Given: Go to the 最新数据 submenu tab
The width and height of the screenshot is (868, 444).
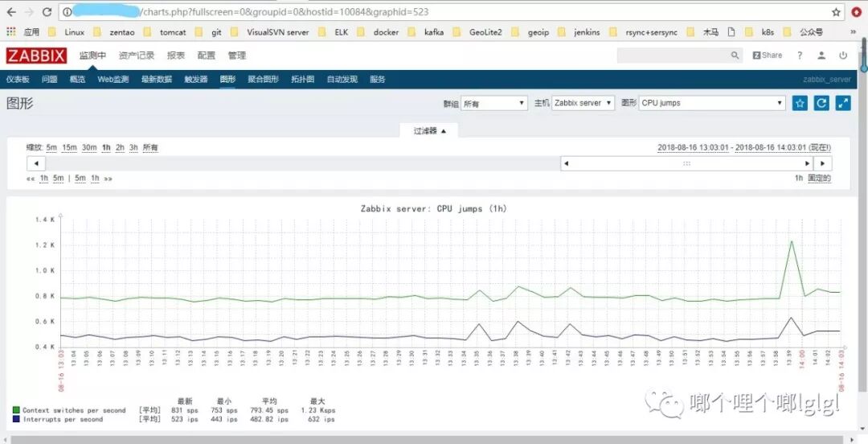Looking at the screenshot, I should pyautogui.click(x=157, y=80).
